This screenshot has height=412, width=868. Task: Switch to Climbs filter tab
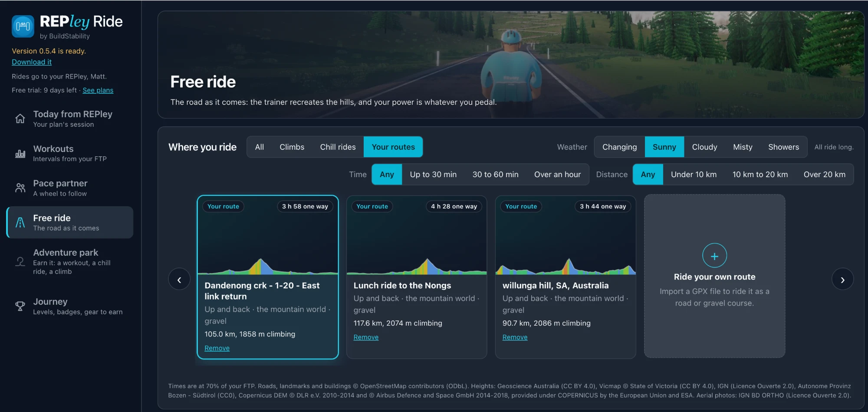(292, 147)
